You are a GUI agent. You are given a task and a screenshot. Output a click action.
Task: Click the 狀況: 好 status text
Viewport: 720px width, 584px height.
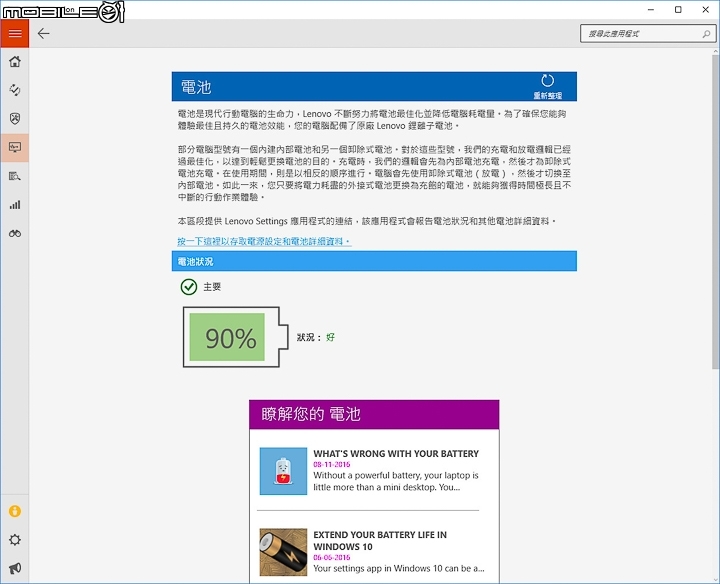(x=316, y=337)
